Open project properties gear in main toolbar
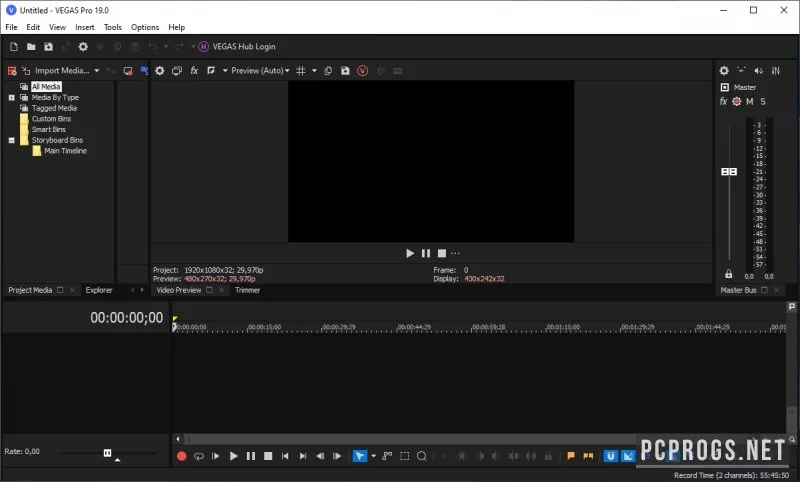The image size is (800, 482). click(x=83, y=47)
